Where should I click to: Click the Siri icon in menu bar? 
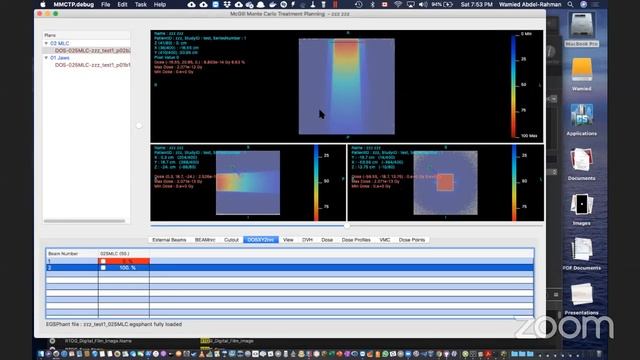(x=584, y=4)
